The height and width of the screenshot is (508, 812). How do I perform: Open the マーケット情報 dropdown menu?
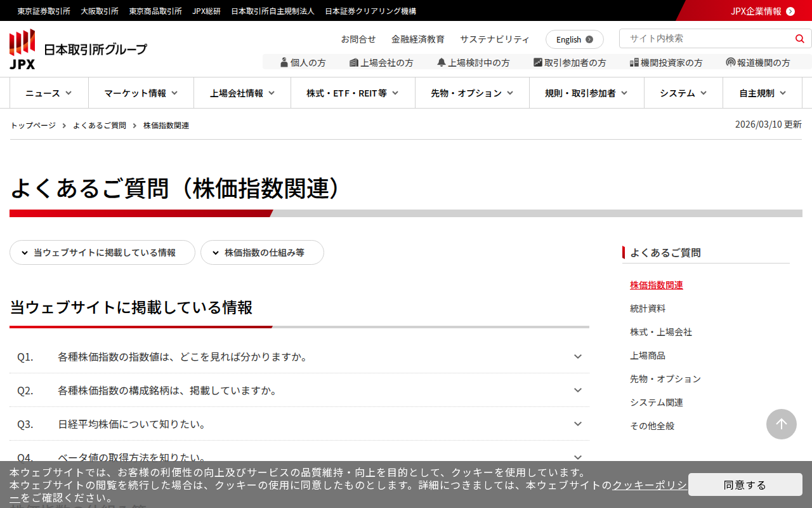(141, 93)
